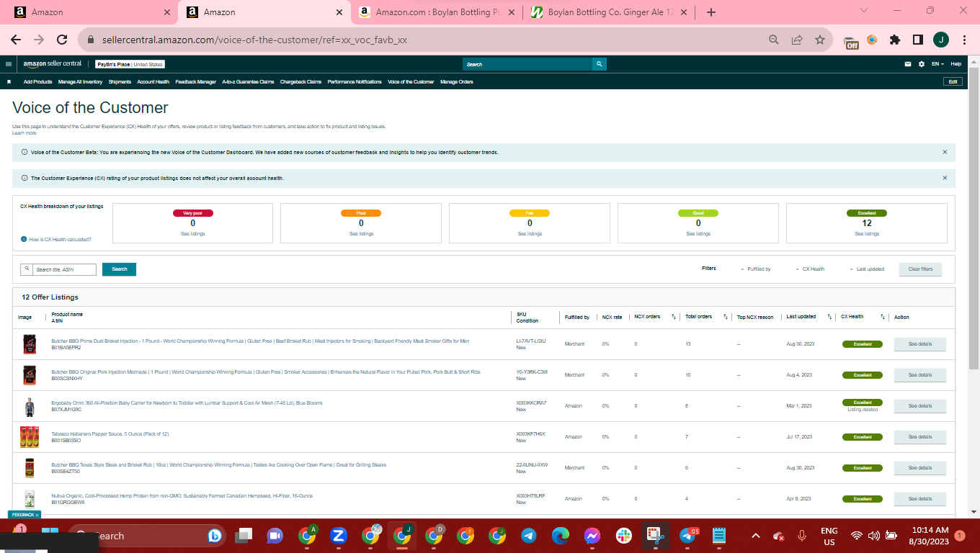Screen dimensions: 980x553
Task: Go back to the previous page
Action: click(16, 40)
